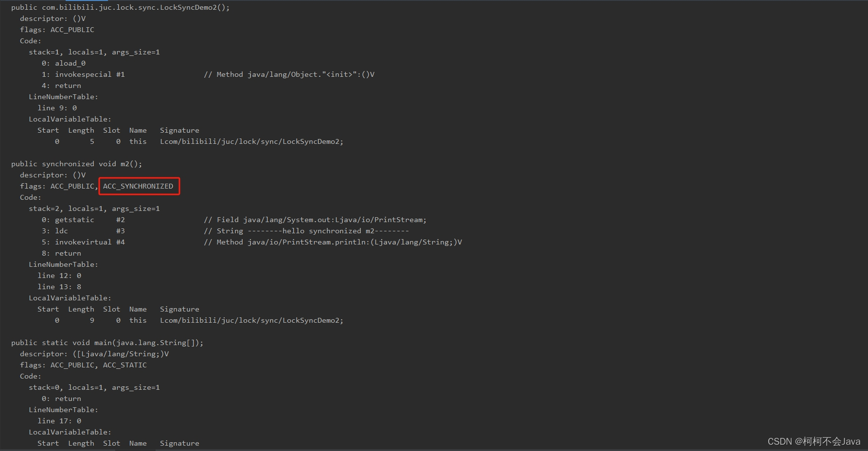Click the line 17: 0 entry
Screen dimensions: 868x451
click(x=59, y=421)
